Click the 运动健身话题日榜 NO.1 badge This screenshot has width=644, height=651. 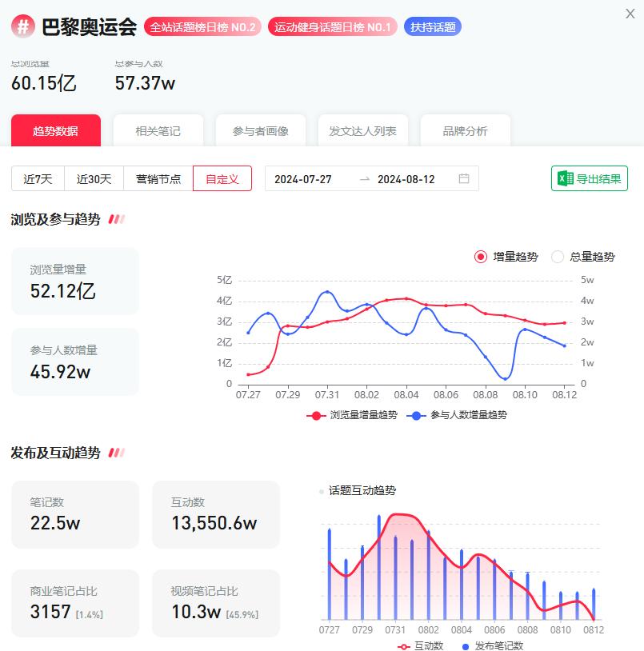333,27
